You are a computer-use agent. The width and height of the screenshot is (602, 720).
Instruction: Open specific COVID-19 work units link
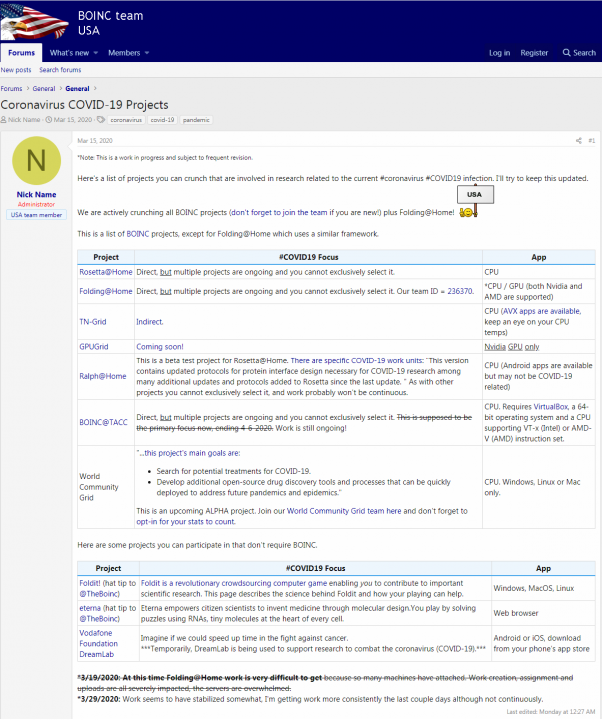click(357, 360)
